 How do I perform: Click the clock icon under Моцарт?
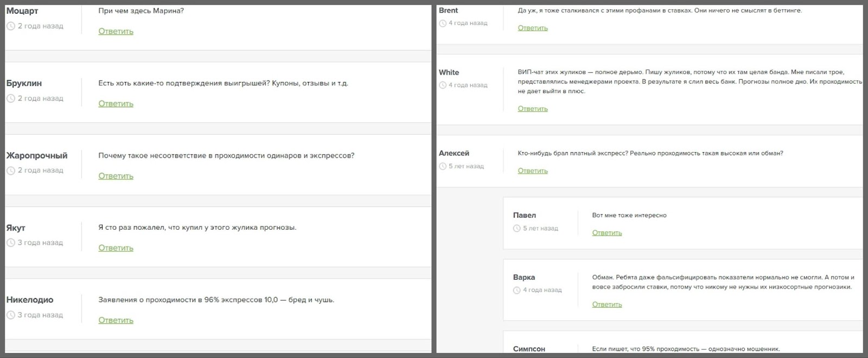11,26
